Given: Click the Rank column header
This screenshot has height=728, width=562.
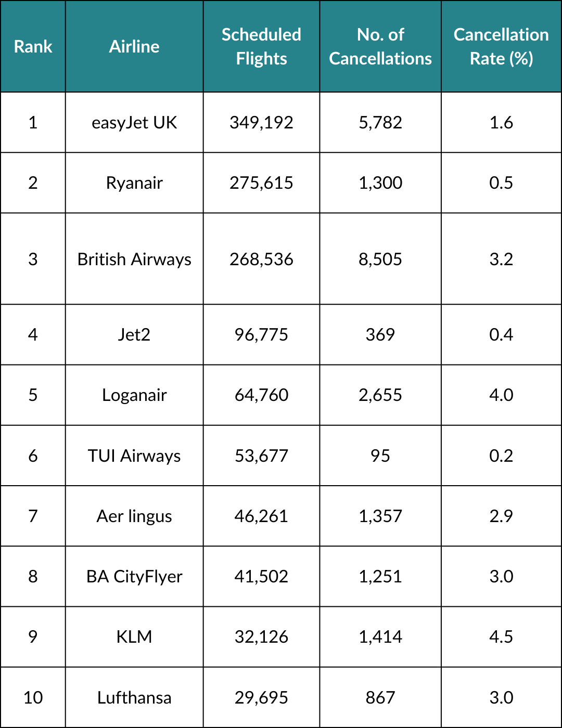Looking at the screenshot, I should (33, 47).
